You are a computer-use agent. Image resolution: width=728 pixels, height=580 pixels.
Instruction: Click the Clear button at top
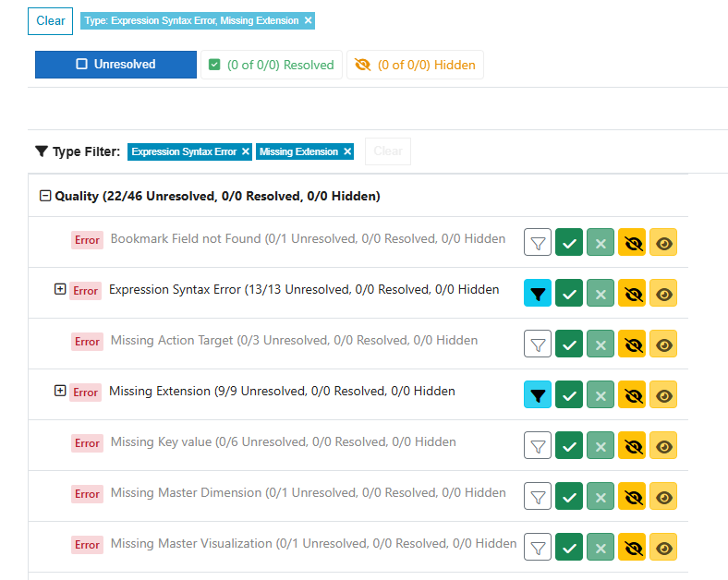coord(50,20)
